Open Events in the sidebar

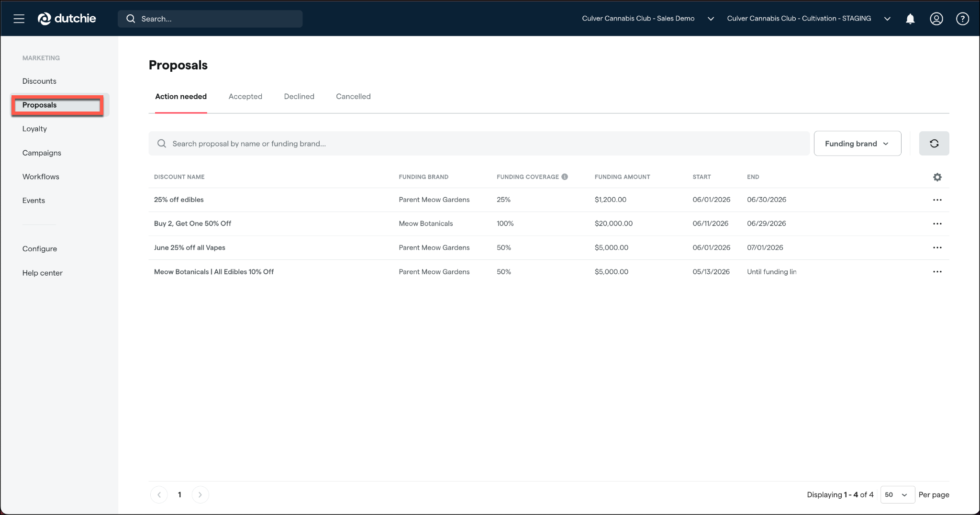33,201
